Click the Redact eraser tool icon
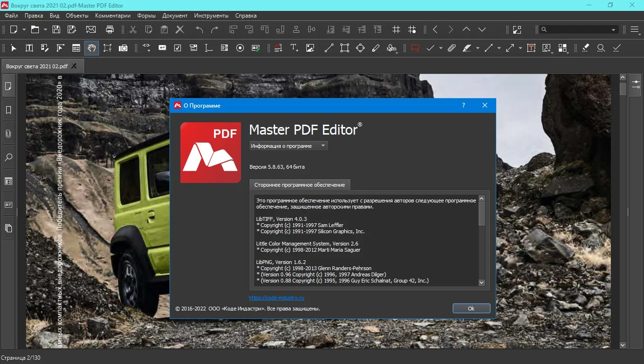 (x=586, y=48)
